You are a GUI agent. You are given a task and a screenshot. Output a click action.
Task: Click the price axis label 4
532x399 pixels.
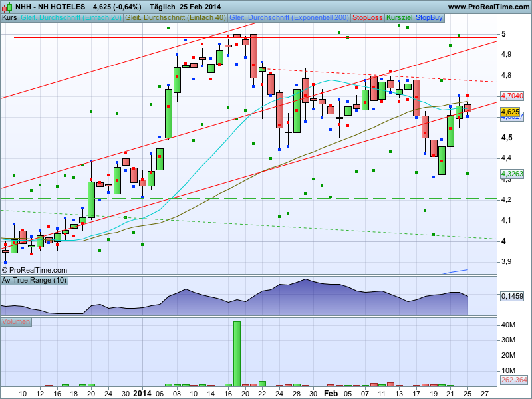point(503,241)
